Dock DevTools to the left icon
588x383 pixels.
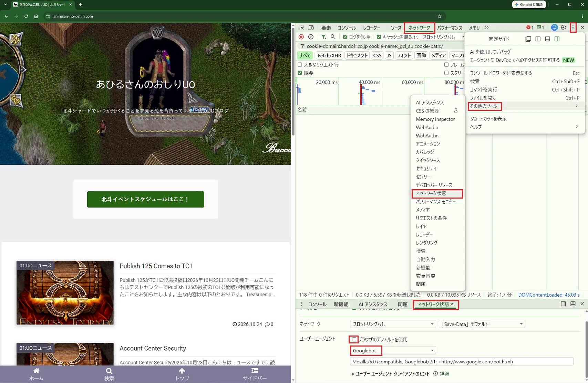(538, 39)
